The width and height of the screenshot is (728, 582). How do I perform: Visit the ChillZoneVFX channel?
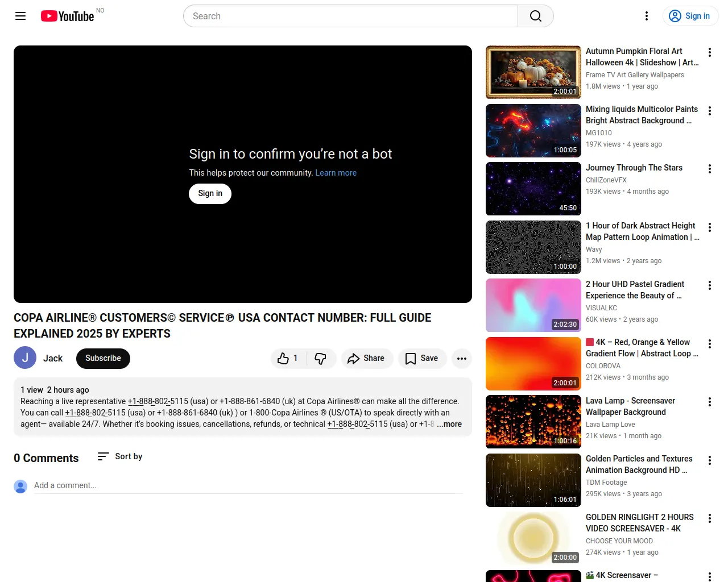[x=606, y=180]
